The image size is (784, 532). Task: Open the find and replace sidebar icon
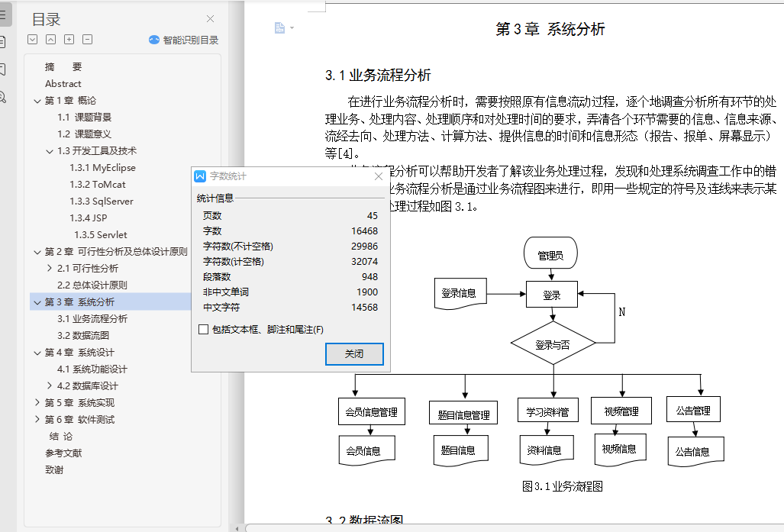[x=3, y=97]
